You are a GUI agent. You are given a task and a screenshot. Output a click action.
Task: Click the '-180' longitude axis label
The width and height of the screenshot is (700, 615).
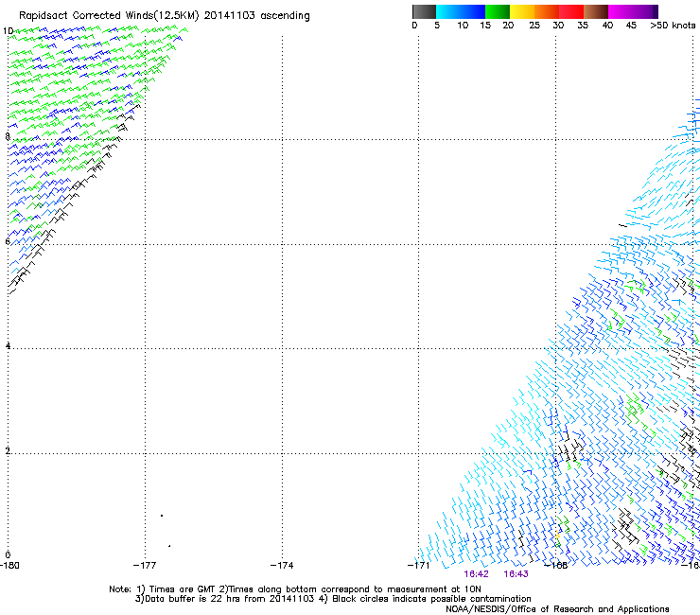tap(9, 566)
